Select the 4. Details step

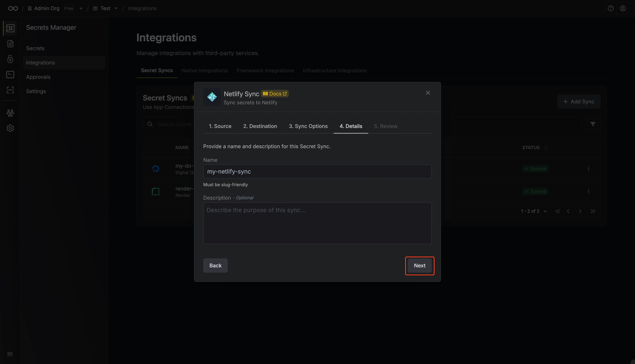(x=351, y=126)
